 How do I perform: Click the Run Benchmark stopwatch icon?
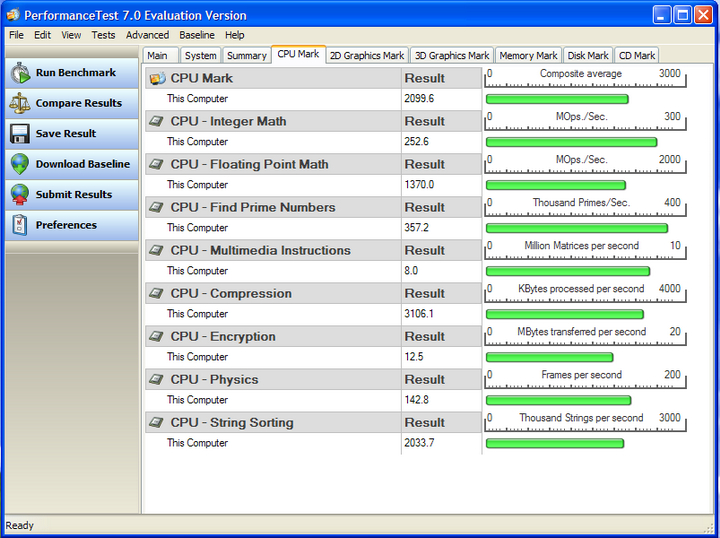coord(20,73)
